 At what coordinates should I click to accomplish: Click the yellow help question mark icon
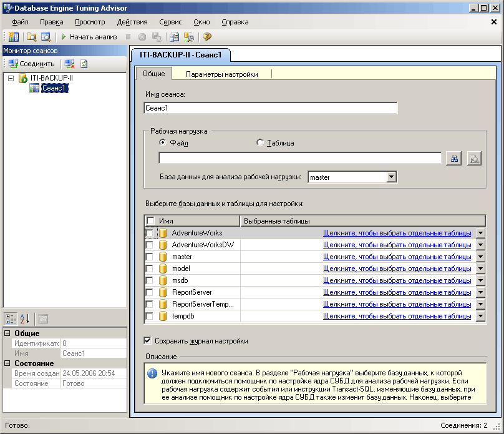(206, 37)
